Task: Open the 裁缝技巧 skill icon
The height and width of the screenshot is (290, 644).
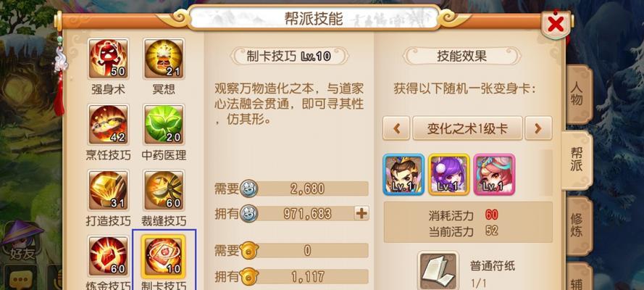Action: (x=164, y=190)
